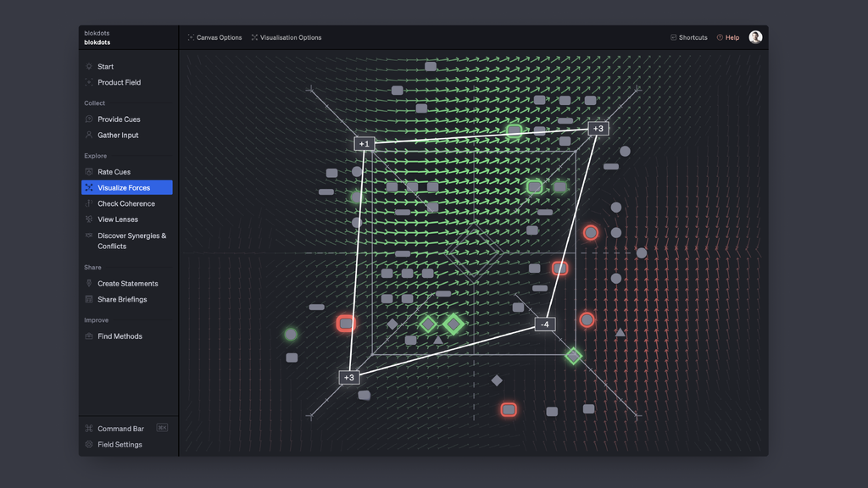Select the red-outlined square left of the frame
Viewport: 868px width, 488px height.
[346, 323]
